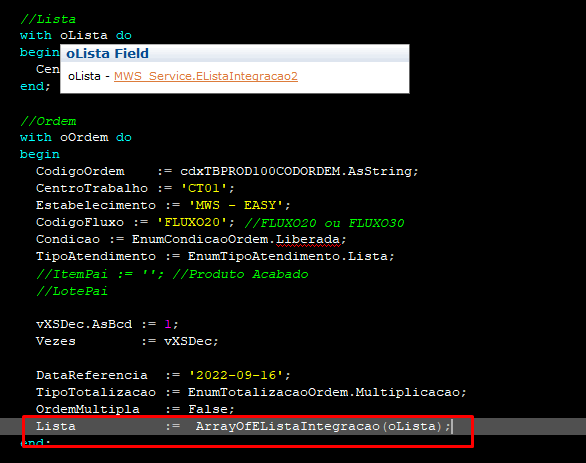Click the 'False' value of OrdemMultipla

(208, 409)
